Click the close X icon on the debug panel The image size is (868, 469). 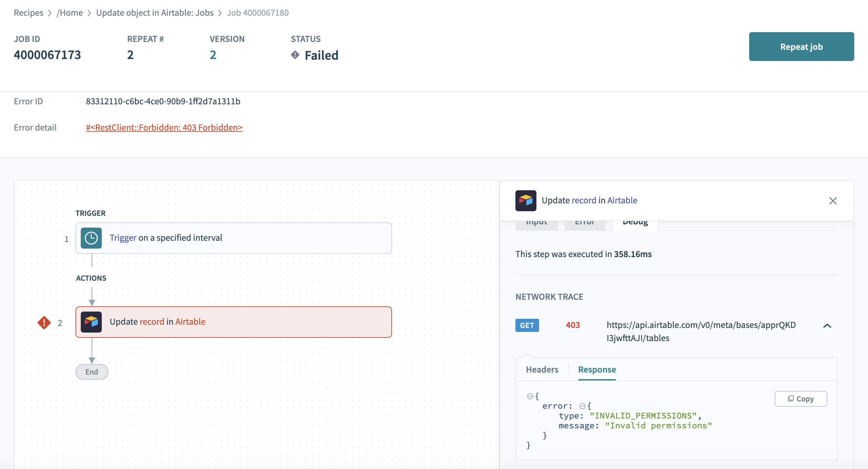833,201
